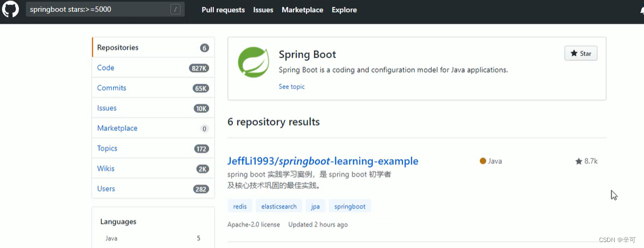The image size is (644, 248).
Task: Click the jpa topic tag
Action: (x=315, y=206)
